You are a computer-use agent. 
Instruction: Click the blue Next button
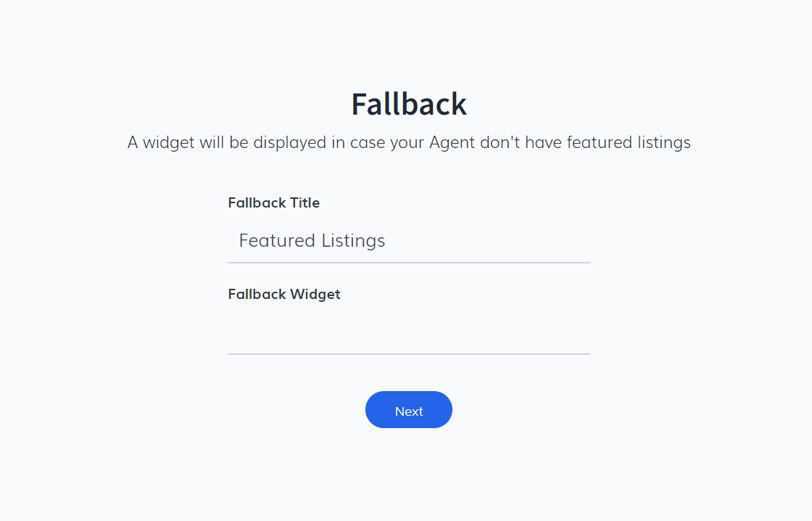click(x=409, y=410)
